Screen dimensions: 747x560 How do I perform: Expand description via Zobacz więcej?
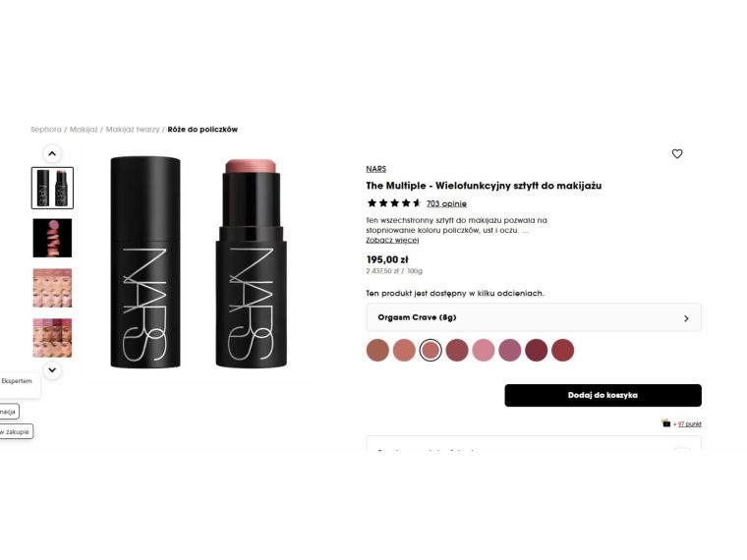[392, 240]
